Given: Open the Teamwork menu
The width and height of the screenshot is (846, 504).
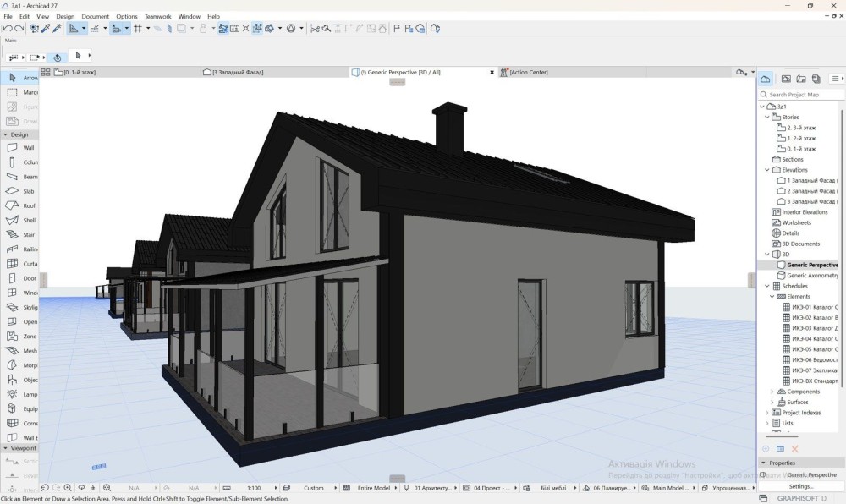Looking at the screenshot, I should [x=157, y=16].
